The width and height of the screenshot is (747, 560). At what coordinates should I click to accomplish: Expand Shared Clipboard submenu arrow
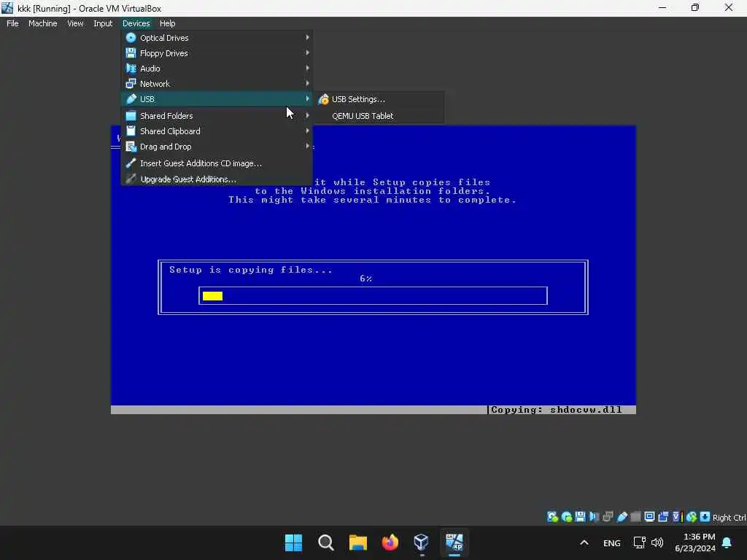pos(307,131)
